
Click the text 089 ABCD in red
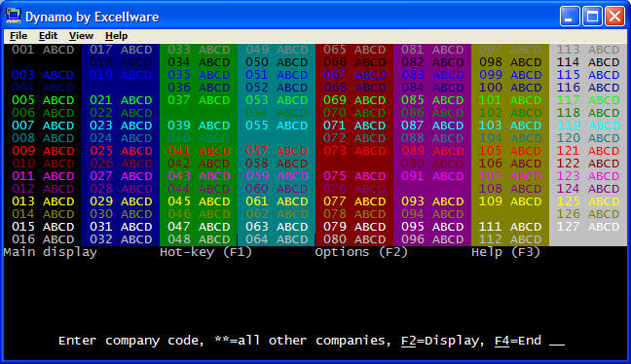(432, 151)
